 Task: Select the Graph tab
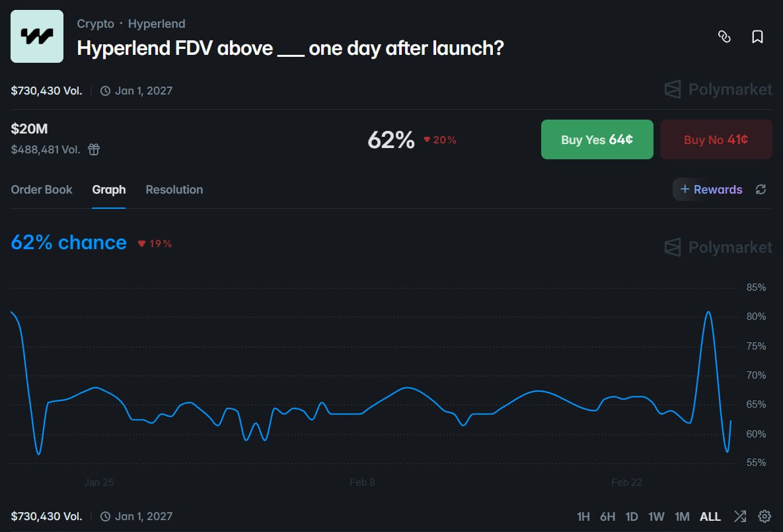[x=108, y=190]
